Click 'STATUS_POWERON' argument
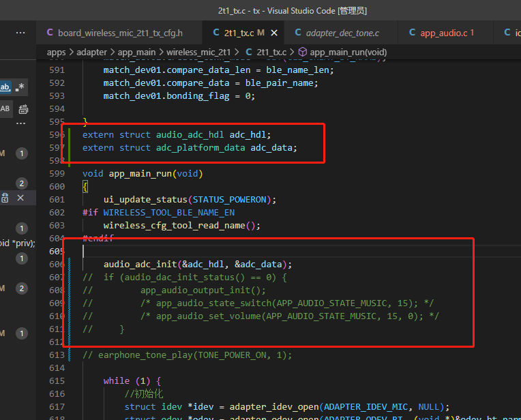 point(229,200)
